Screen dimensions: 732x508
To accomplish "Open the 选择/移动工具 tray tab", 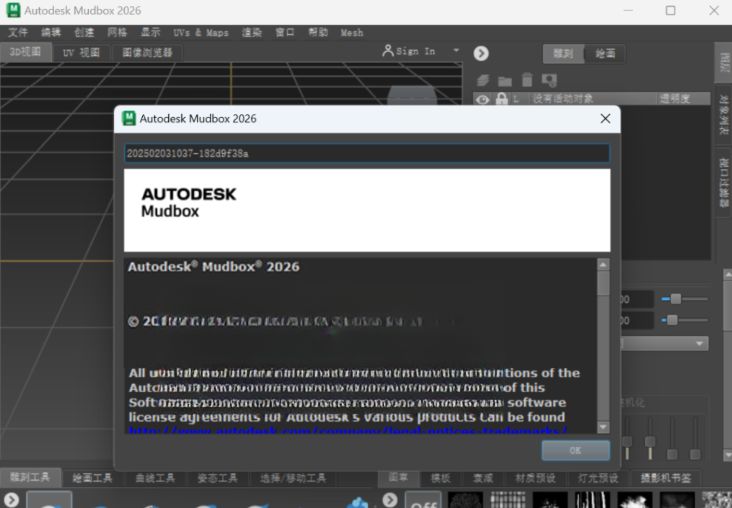I will pos(293,478).
